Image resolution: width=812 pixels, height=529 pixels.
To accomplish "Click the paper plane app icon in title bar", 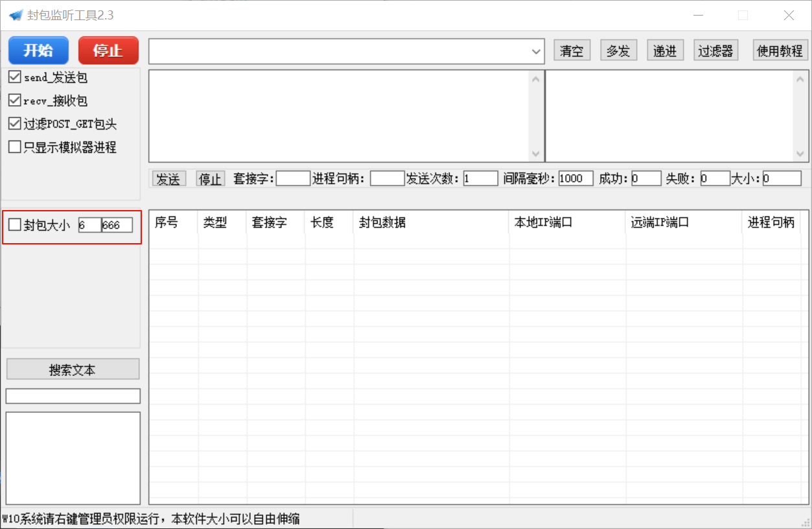I will [16, 15].
